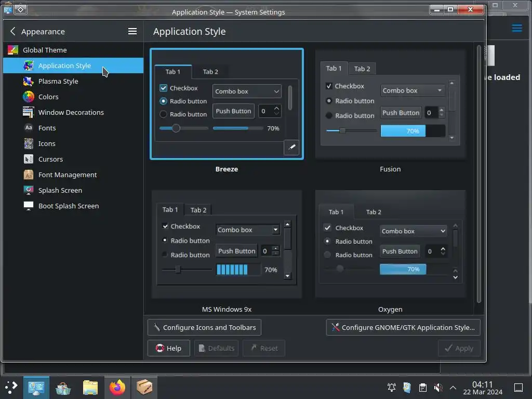Open the Fonts Aa icon
Viewport: 532px width, 399px height.
[29, 128]
